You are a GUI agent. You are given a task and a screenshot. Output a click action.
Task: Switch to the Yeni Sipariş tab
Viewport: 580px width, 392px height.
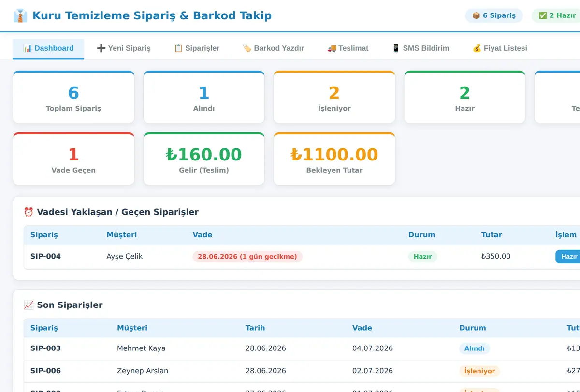coord(124,48)
